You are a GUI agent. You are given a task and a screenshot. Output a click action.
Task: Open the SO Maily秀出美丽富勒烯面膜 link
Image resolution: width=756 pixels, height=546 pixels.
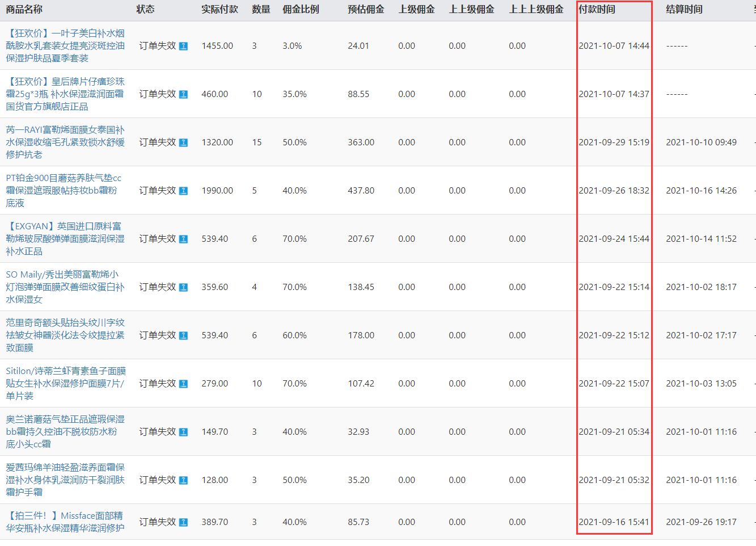pyautogui.click(x=65, y=287)
